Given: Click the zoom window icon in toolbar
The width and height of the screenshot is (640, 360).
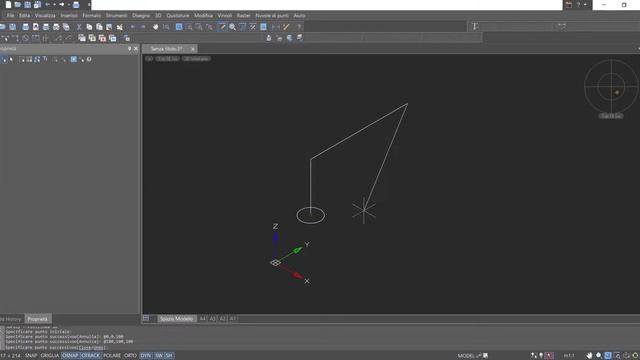Looking at the screenshot, I should coord(179,27).
